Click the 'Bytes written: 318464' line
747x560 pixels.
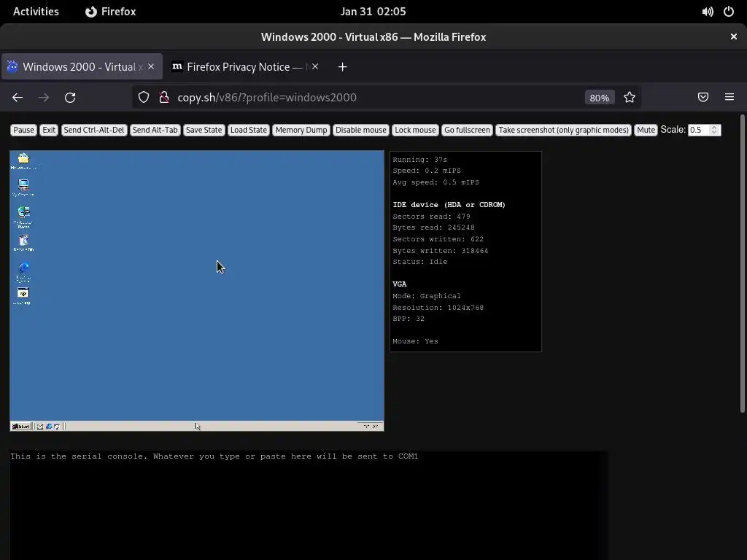coord(440,251)
